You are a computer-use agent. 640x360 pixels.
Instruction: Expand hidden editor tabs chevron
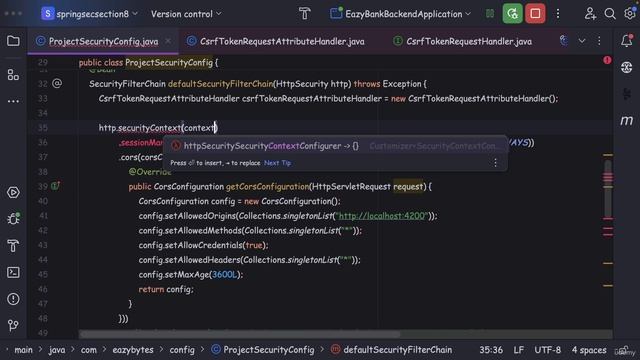click(582, 41)
